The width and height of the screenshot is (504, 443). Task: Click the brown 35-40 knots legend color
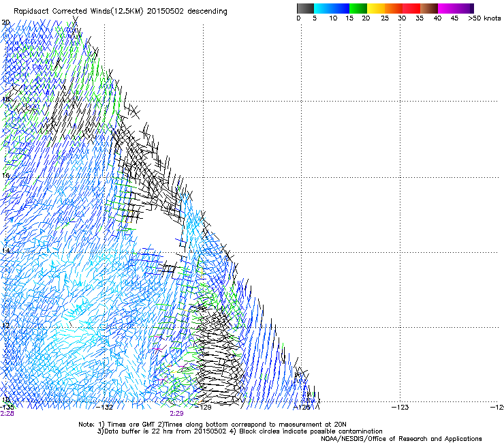pyautogui.click(x=429, y=8)
